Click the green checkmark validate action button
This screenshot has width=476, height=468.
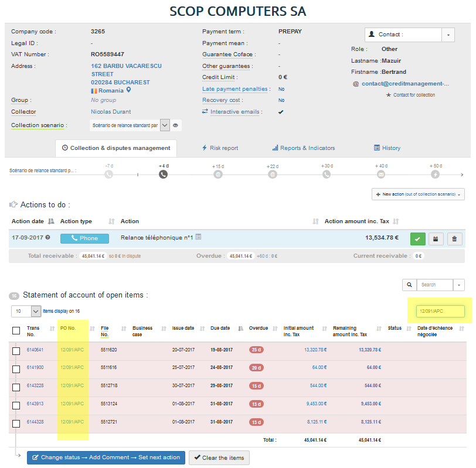click(418, 238)
